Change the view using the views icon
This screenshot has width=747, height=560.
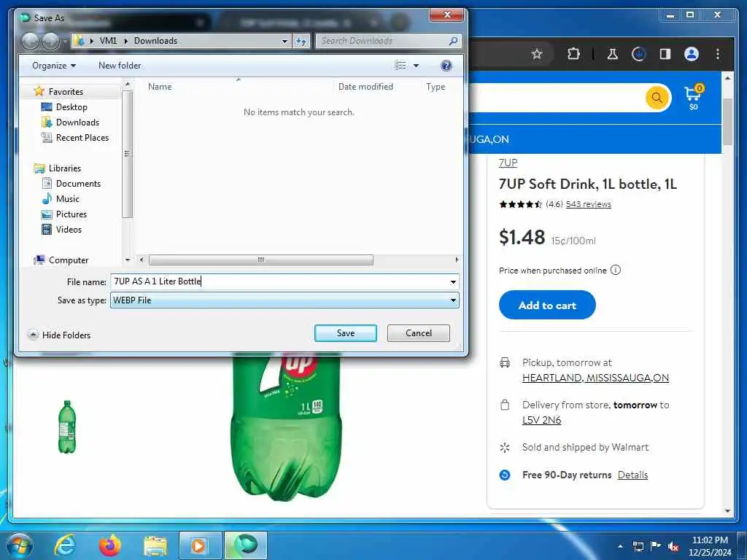tap(400, 65)
